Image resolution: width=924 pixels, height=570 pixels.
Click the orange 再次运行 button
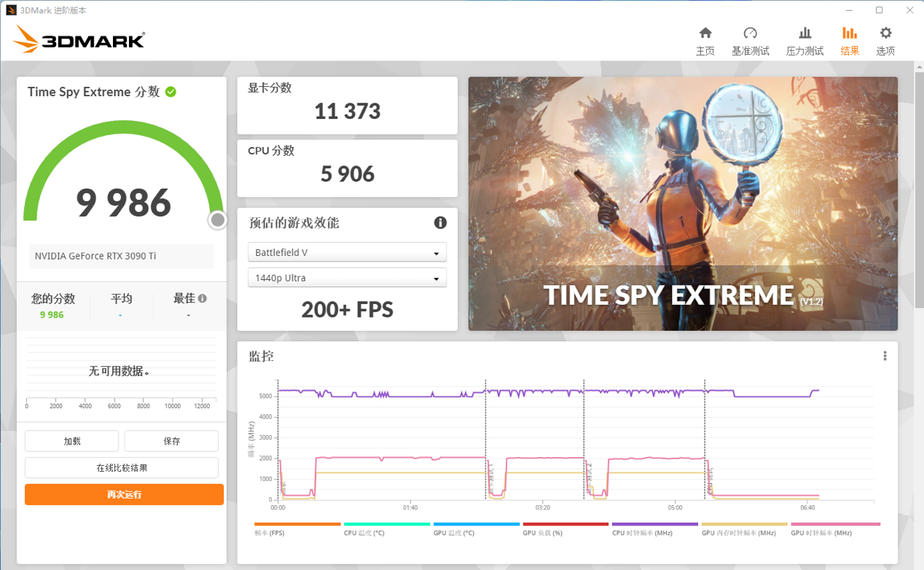124,494
